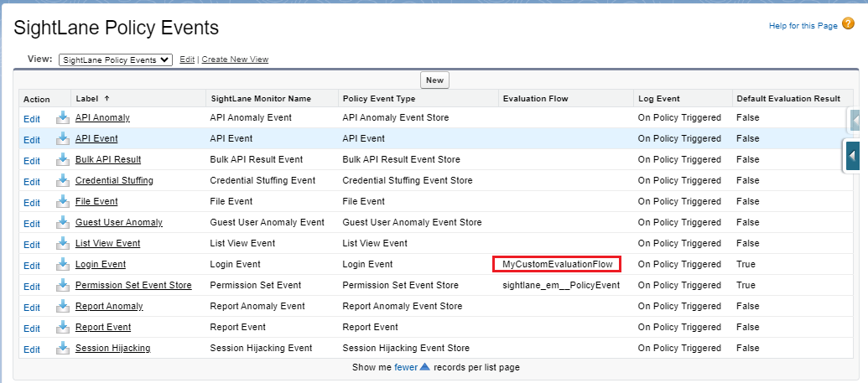This screenshot has width=868, height=383.
Task: Click the download icon in Login Event row
Action: [63, 265]
